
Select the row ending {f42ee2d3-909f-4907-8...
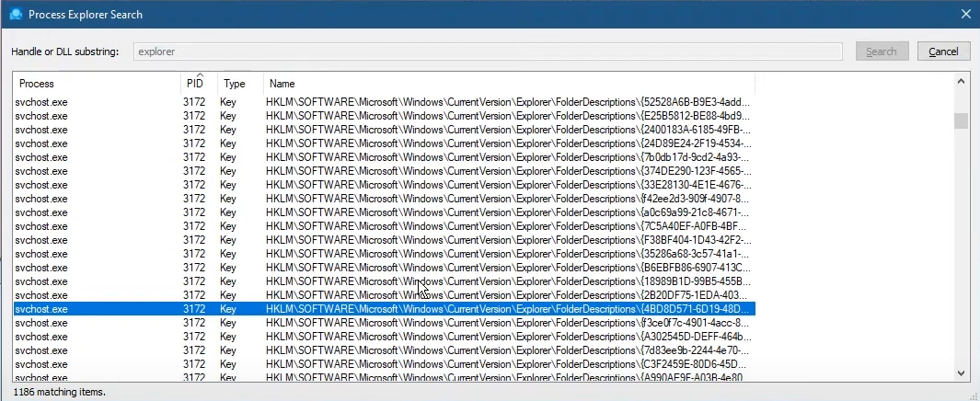385,198
